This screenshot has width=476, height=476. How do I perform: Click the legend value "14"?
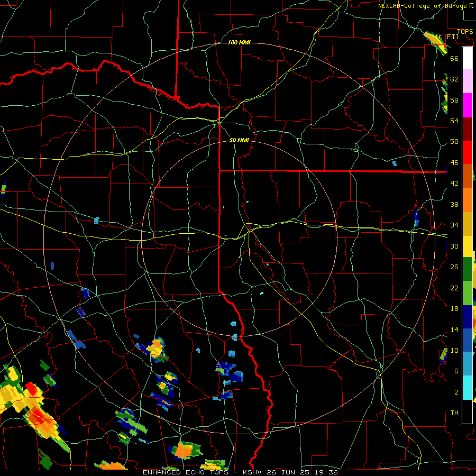454,329
